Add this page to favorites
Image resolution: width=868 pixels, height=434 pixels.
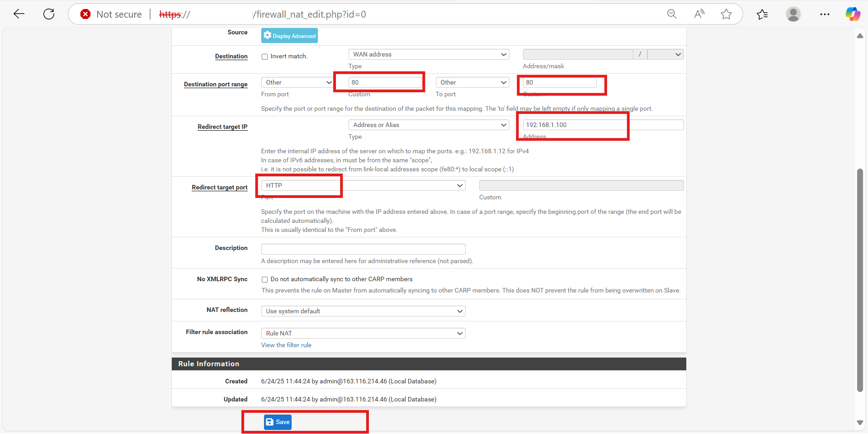726,14
